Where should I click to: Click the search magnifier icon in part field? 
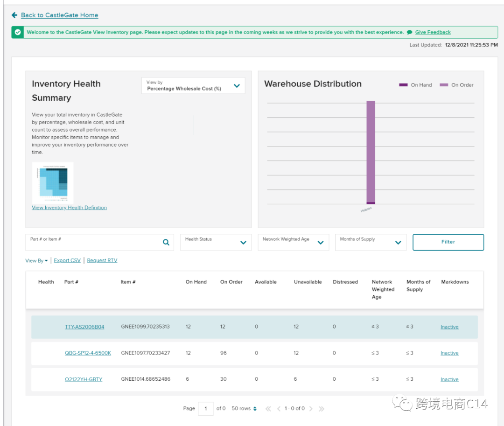click(x=166, y=242)
